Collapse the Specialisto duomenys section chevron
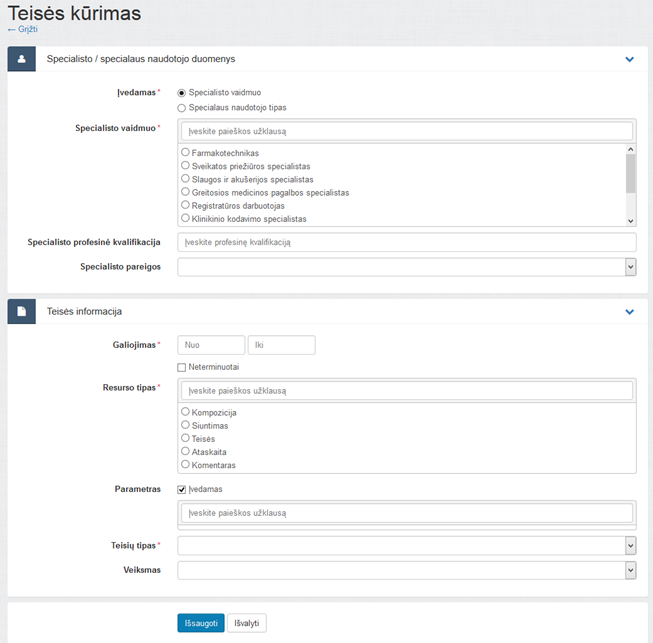The image size is (653, 643). (x=629, y=59)
